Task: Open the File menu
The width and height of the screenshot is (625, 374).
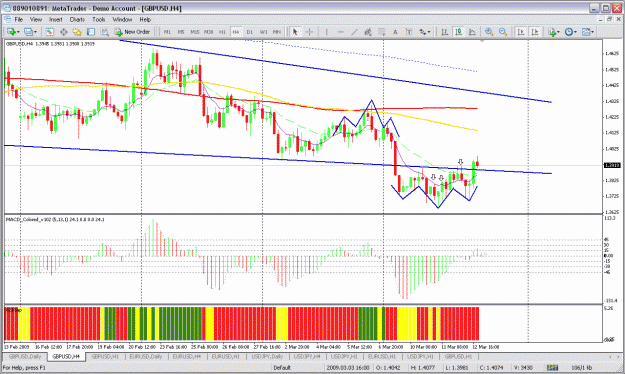Action: pyautogui.click(x=18, y=19)
